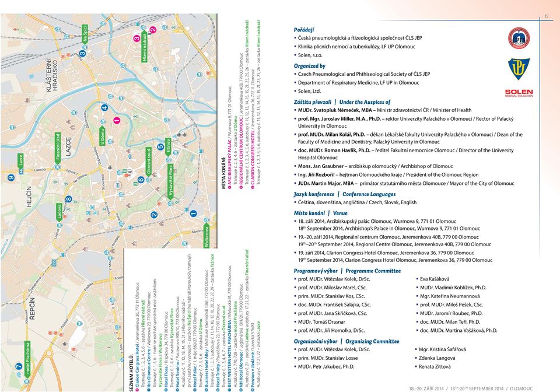Click the Finanční úřad green stop label

pyautogui.click(x=58, y=149)
